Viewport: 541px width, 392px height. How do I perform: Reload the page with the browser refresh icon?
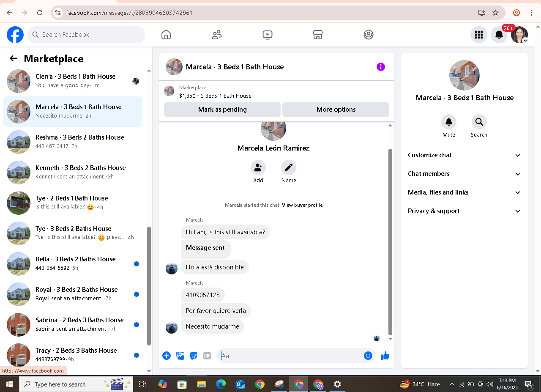(x=40, y=13)
